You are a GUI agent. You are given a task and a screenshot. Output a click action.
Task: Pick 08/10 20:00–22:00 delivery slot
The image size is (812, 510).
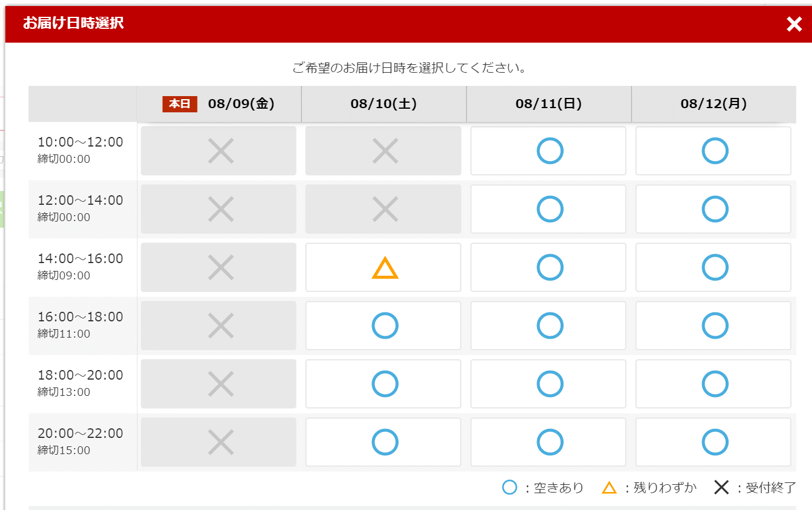pos(384,442)
